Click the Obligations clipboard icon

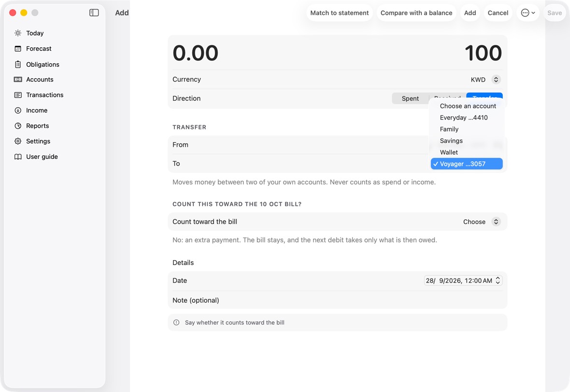pyautogui.click(x=18, y=64)
